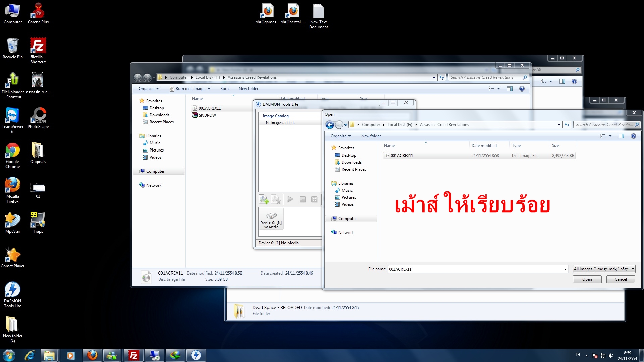
Task: Select the Device 0 [I:] virtual drive
Action: 271,219
